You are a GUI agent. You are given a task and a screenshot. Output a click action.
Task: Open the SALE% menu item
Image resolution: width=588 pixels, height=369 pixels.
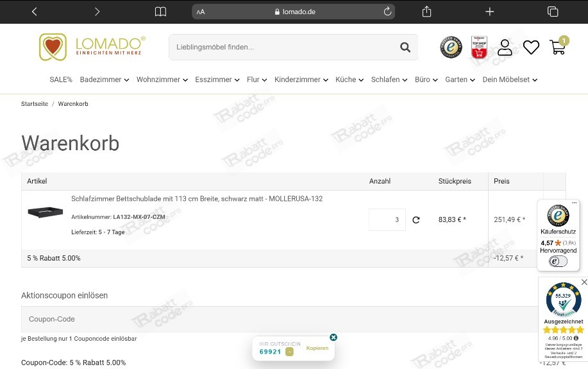tap(61, 80)
